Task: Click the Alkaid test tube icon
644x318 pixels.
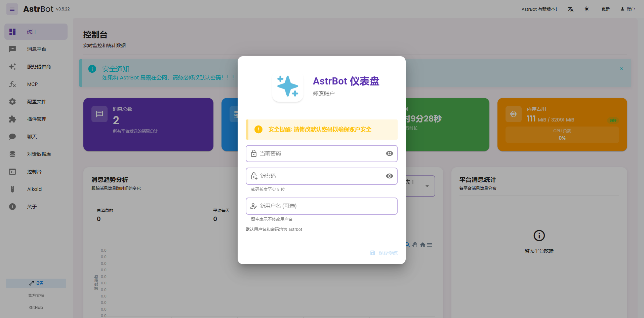Action: point(12,189)
